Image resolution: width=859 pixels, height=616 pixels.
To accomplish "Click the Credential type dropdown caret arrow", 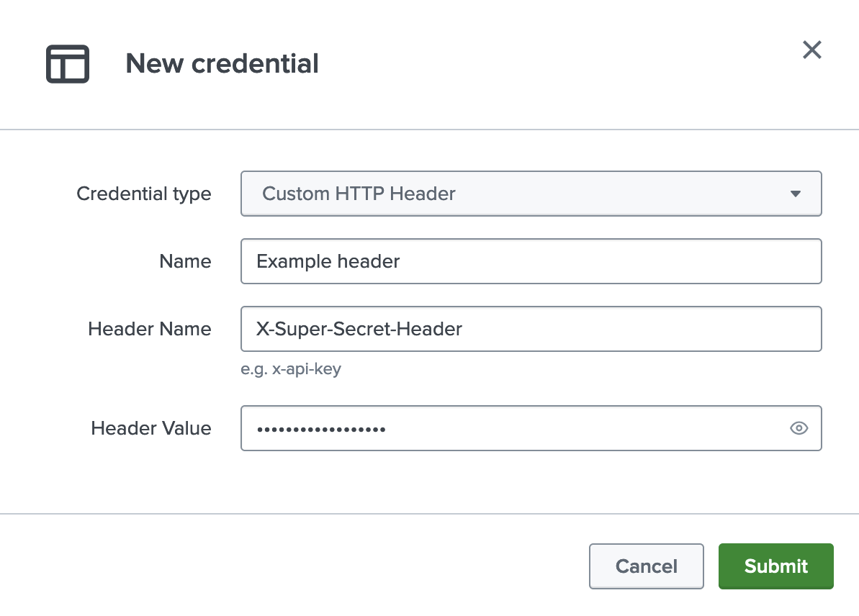I will [x=795, y=194].
